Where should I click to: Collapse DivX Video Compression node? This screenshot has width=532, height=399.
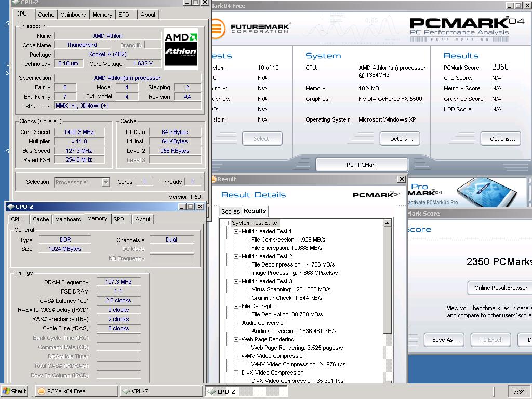[x=236, y=373]
